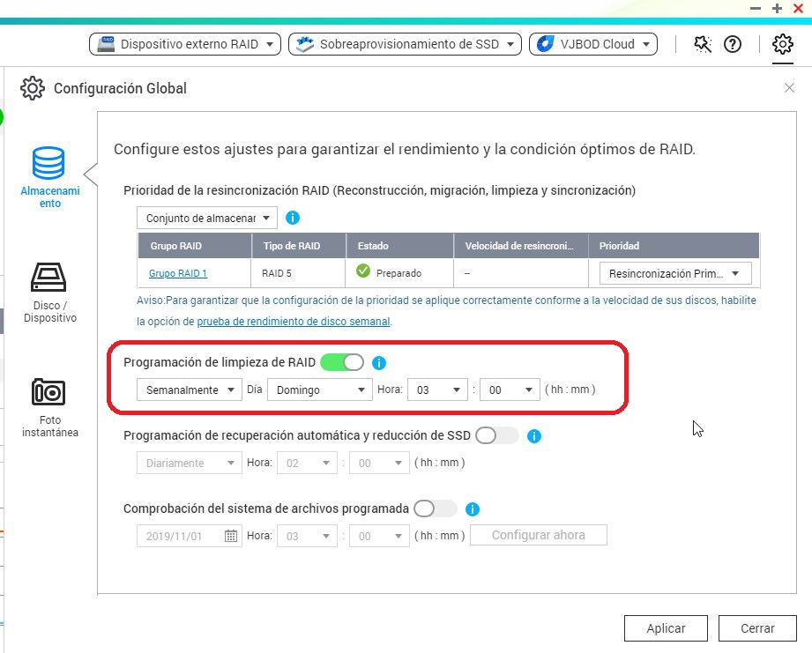The height and width of the screenshot is (653, 812).
Task: Enable SSD auto recovery and trim schedule
Action: click(x=496, y=435)
